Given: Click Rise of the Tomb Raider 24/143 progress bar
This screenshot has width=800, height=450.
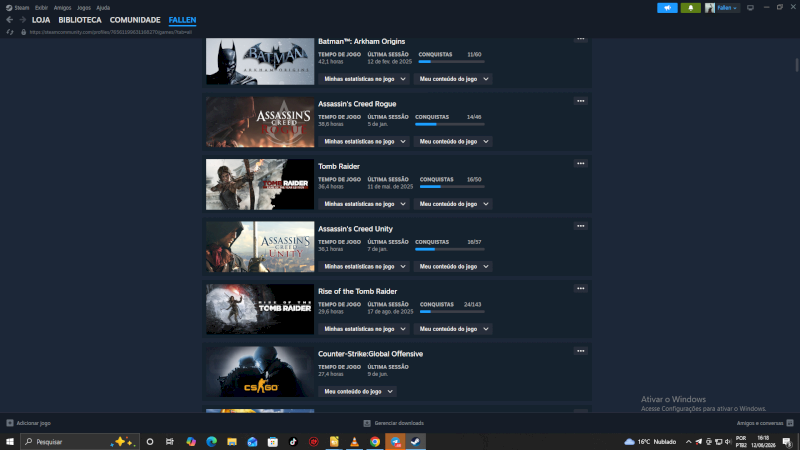Looking at the screenshot, I should pyautogui.click(x=452, y=312).
